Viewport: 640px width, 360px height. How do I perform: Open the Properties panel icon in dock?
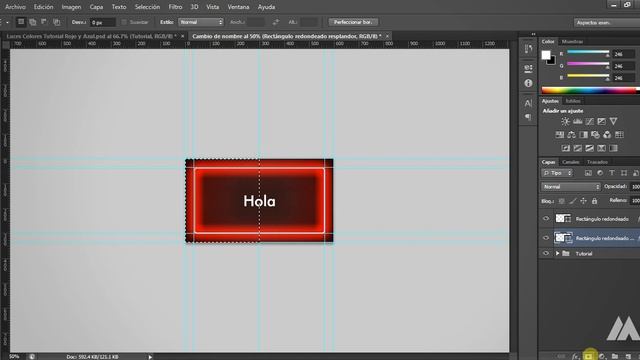[528, 68]
